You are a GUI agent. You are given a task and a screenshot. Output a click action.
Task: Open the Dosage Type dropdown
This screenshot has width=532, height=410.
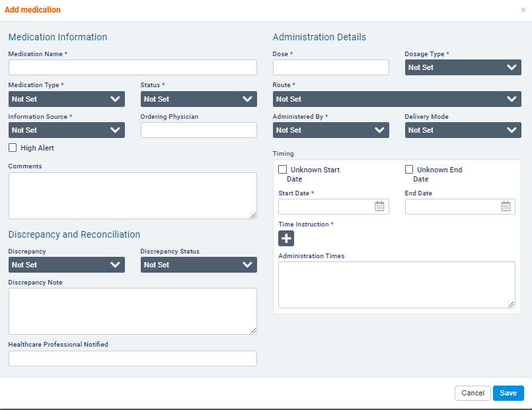click(x=463, y=67)
